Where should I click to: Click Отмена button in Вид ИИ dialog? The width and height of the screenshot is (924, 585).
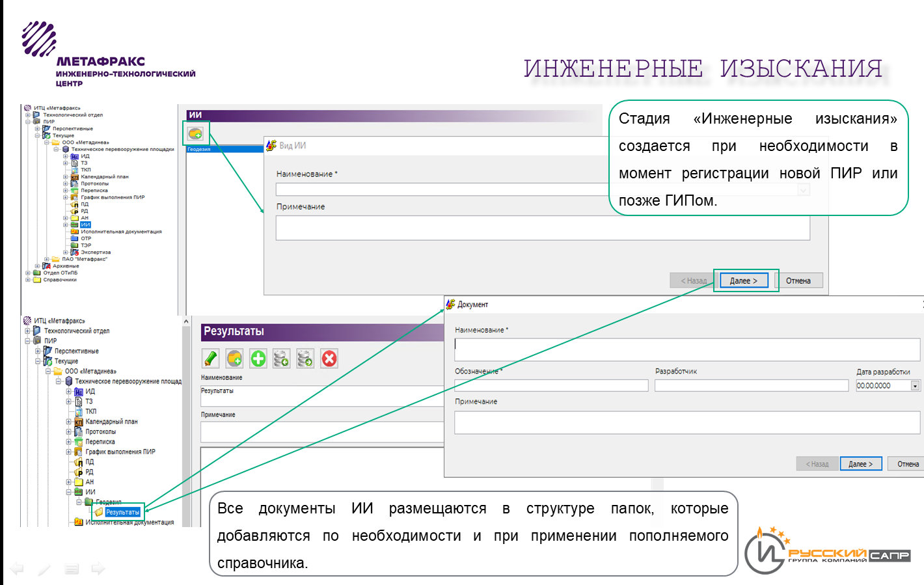[x=798, y=280]
